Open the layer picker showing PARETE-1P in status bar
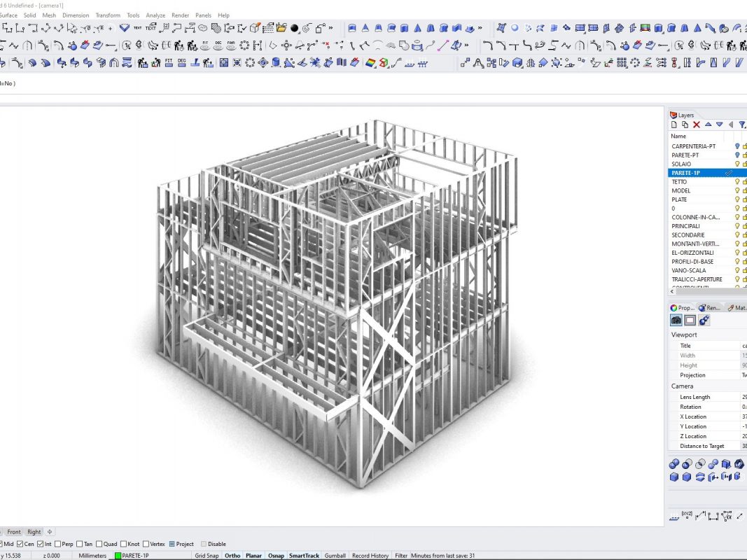The image size is (747, 560). tap(136, 556)
